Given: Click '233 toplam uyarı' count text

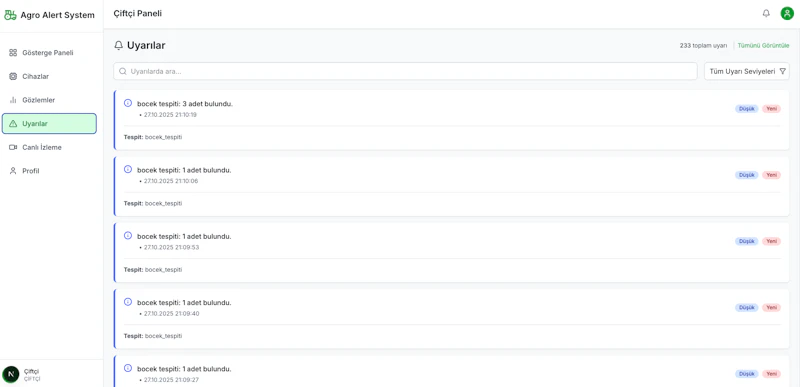Looking at the screenshot, I should point(703,45).
